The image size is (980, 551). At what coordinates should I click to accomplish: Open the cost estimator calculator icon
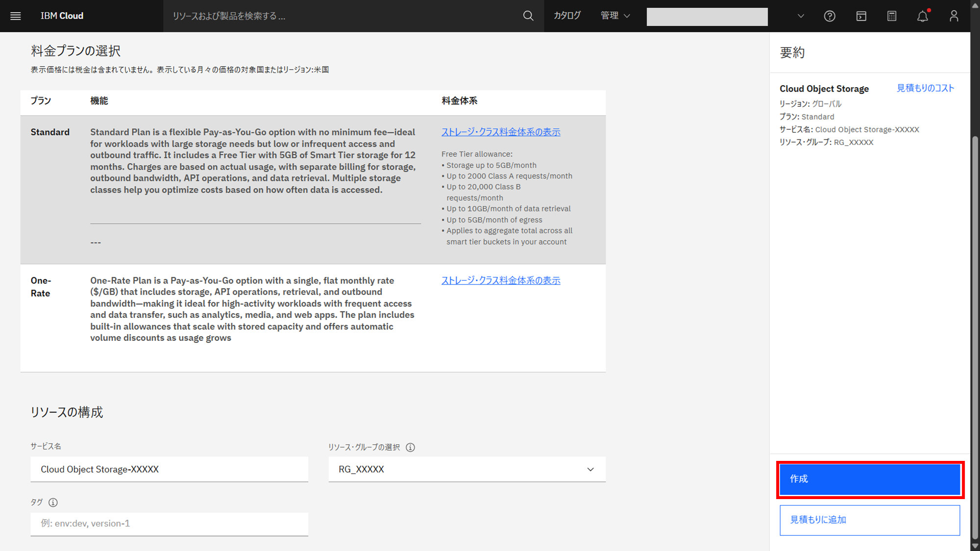coord(892,16)
